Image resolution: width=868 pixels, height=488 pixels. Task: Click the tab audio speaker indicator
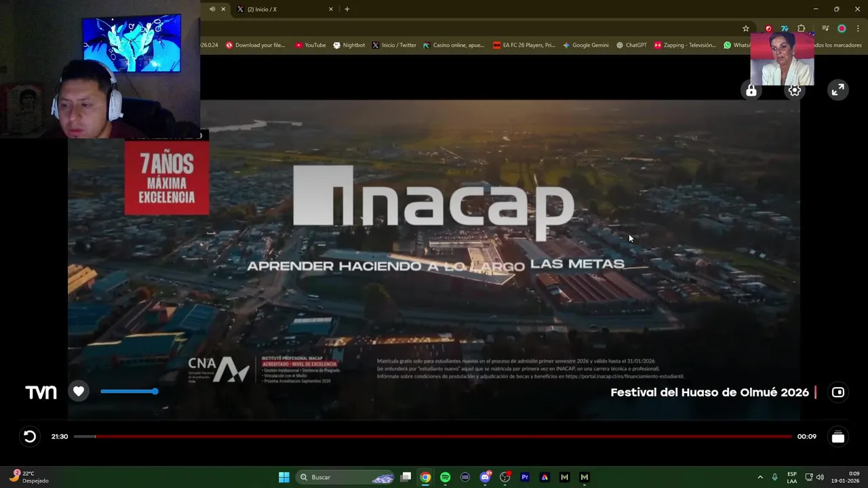coord(212,9)
